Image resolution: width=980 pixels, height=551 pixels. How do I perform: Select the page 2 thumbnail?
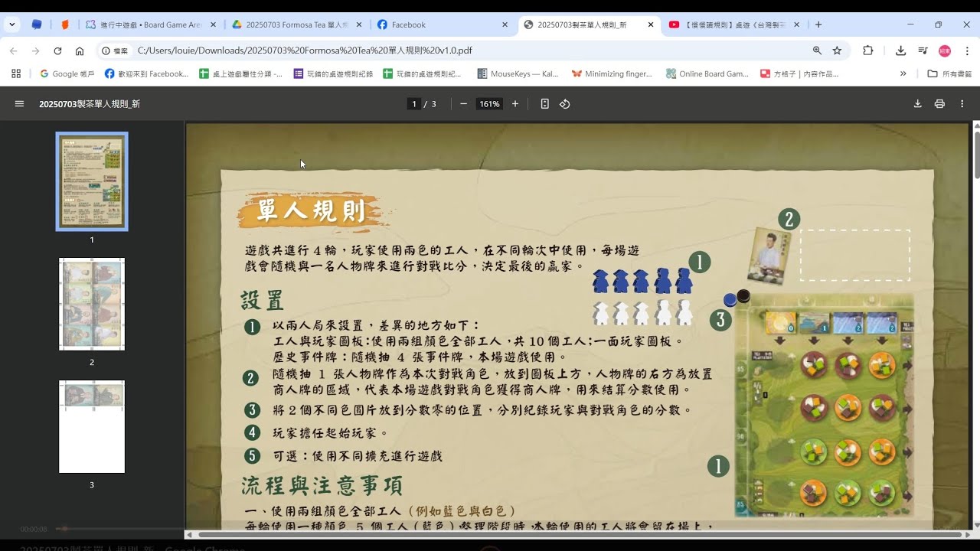coord(92,304)
